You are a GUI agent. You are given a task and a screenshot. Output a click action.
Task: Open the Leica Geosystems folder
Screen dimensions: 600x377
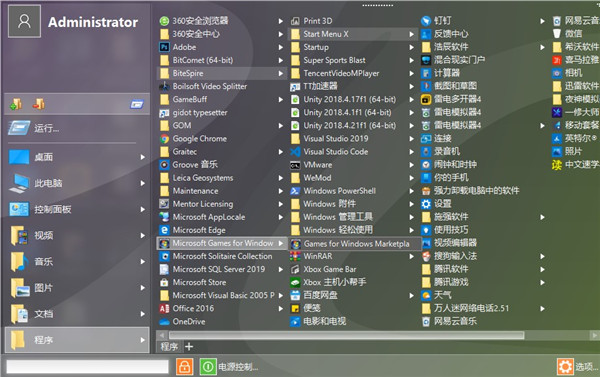[x=221, y=178]
